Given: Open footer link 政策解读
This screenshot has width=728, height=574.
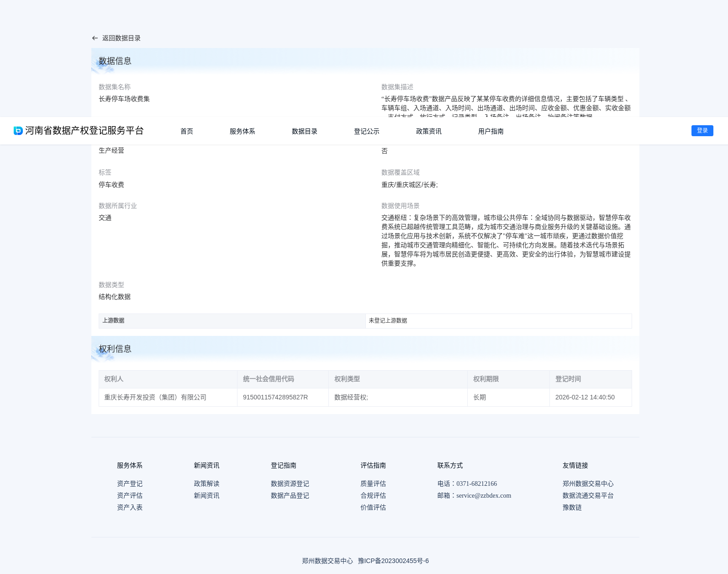Looking at the screenshot, I should [206, 484].
